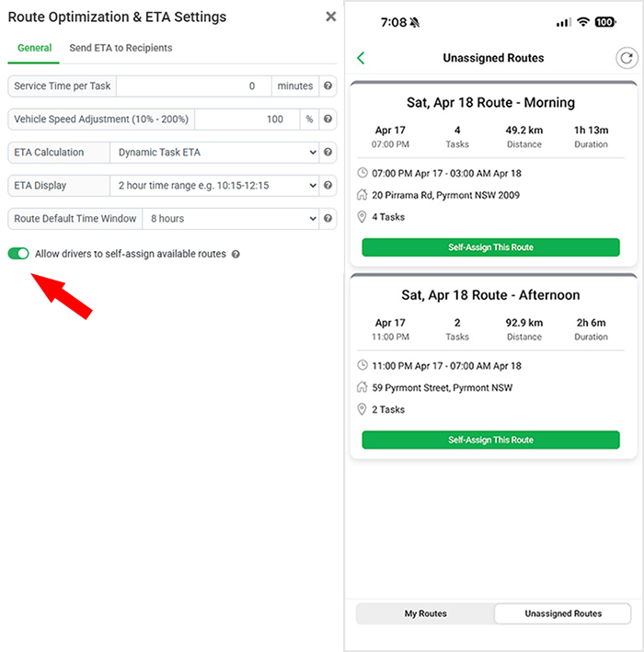This screenshot has width=644, height=652.
Task: Click the Vehicle Speed Adjustment percentage field
Action: [x=247, y=119]
